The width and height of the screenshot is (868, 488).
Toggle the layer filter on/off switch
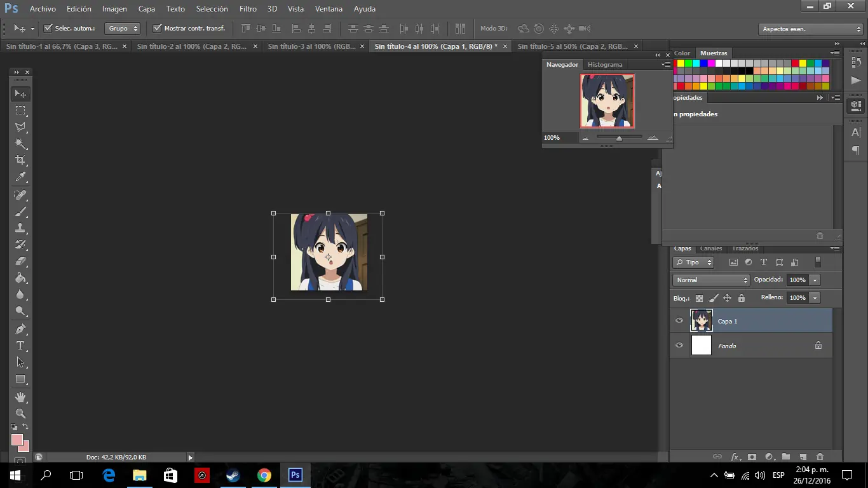[x=818, y=262]
